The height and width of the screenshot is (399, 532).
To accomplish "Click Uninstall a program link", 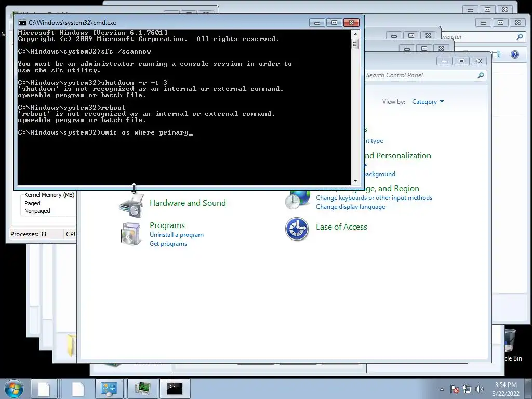I will (x=177, y=235).
